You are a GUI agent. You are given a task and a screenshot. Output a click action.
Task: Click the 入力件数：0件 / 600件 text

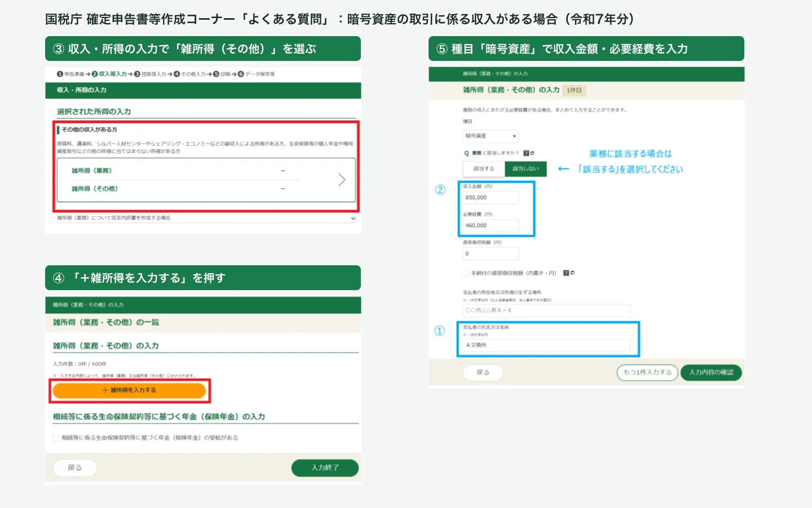coord(80,364)
